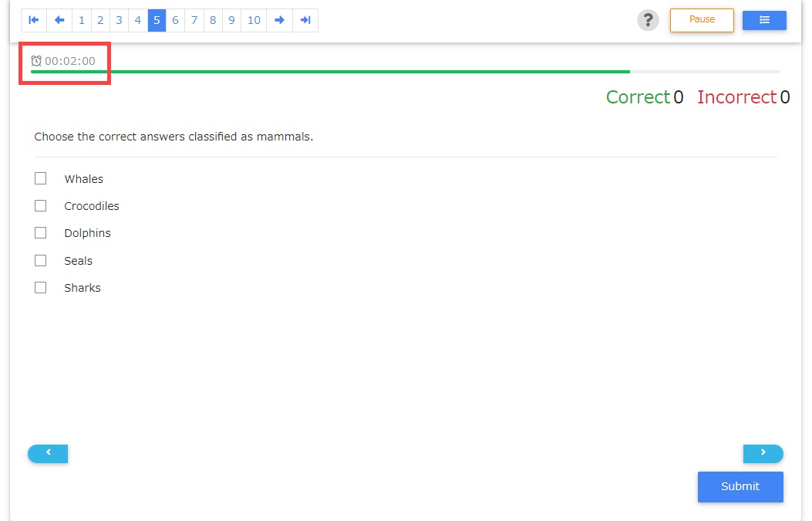This screenshot has height=521, width=812.
Task: Open help question mark icon
Action: pos(648,20)
